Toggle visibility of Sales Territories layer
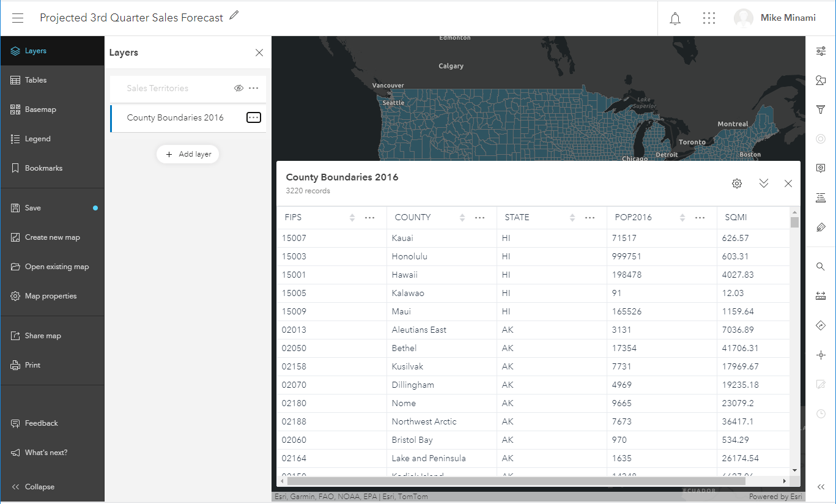836x504 pixels. pos(239,88)
